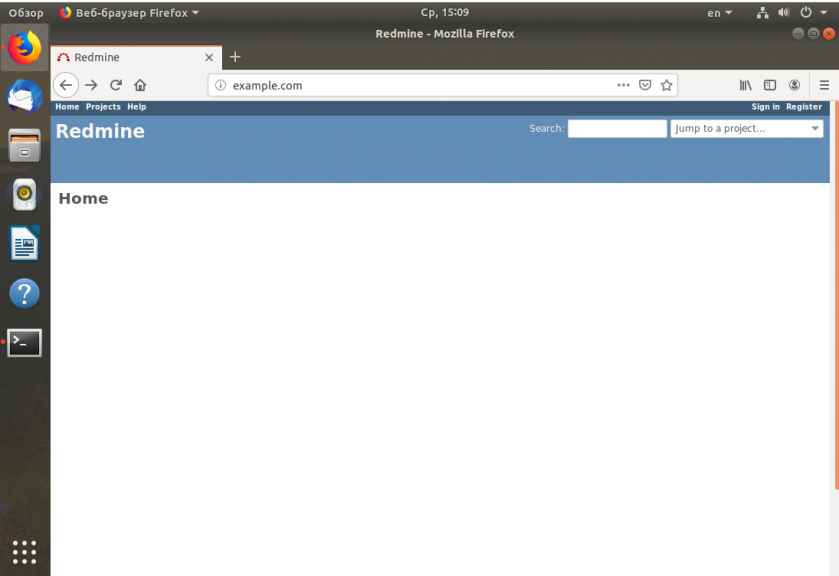This screenshot has width=839, height=576.
Task: Open the Projects link
Action: click(x=103, y=107)
